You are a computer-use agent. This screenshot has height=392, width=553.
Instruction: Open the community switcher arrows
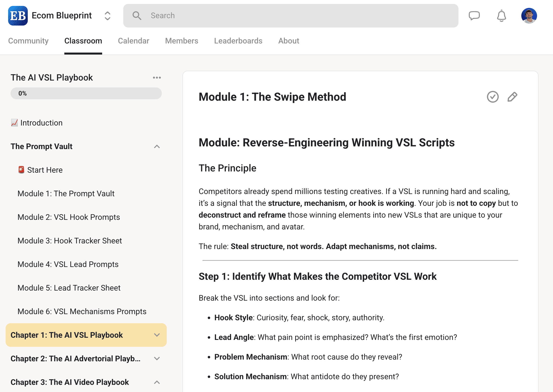pyautogui.click(x=107, y=16)
